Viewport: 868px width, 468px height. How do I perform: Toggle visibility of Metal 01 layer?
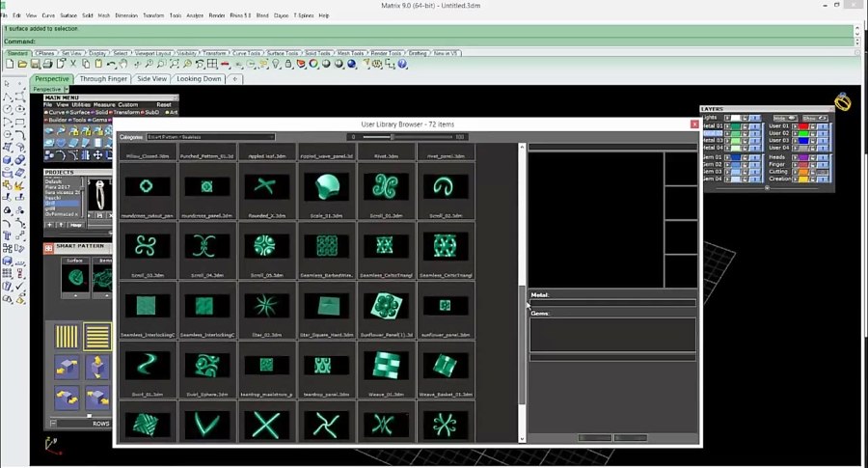754,126
